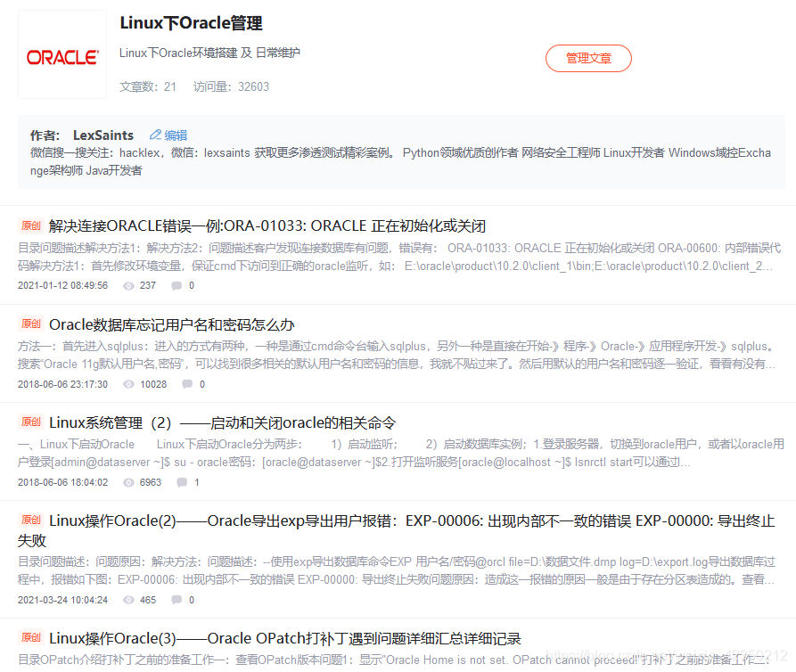Open article Linux系统管理 (2) 启动和关闭oracle
This screenshot has height=672, width=796.
(x=222, y=422)
